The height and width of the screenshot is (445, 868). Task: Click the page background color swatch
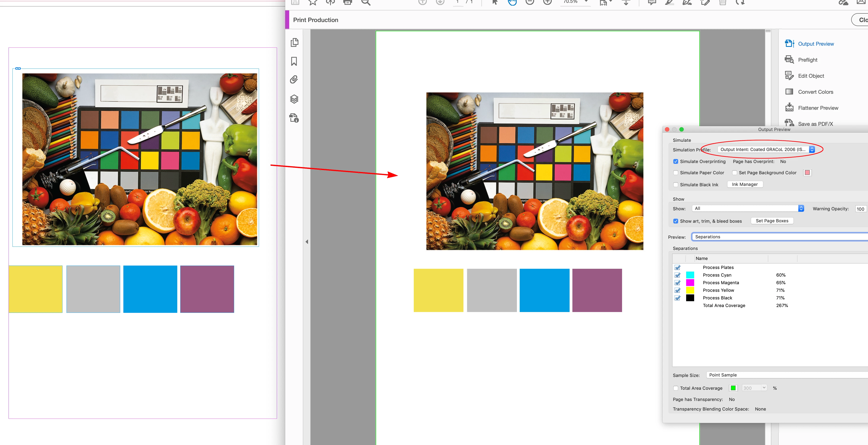[807, 173]
